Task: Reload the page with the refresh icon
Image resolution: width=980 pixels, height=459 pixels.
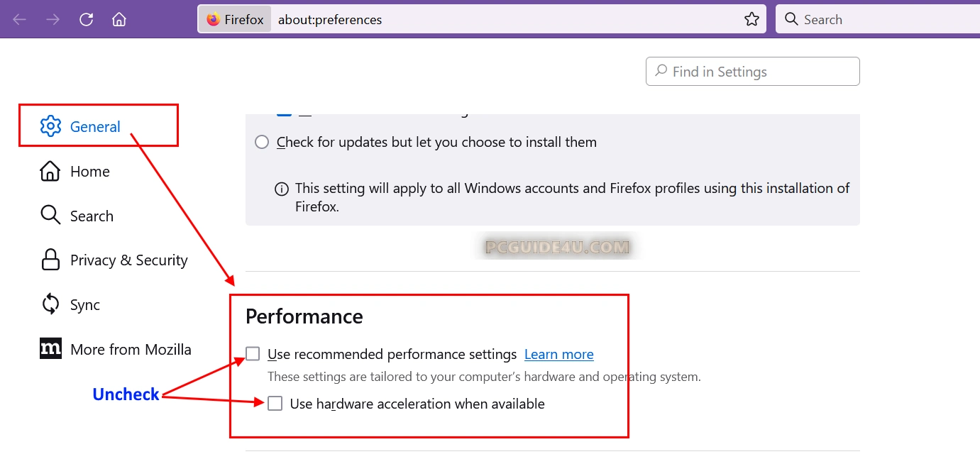Action: coord(86,19)
